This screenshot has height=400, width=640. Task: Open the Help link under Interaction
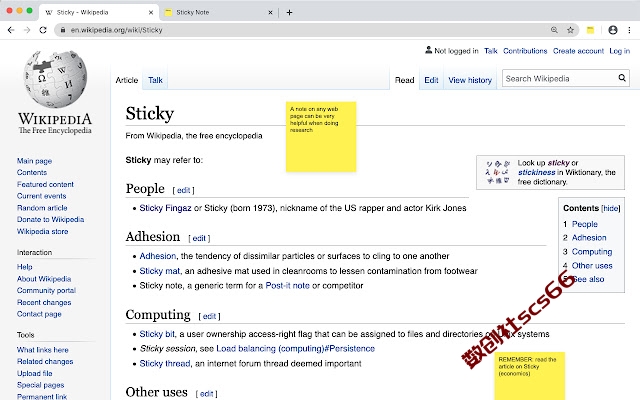pos(24,267)
